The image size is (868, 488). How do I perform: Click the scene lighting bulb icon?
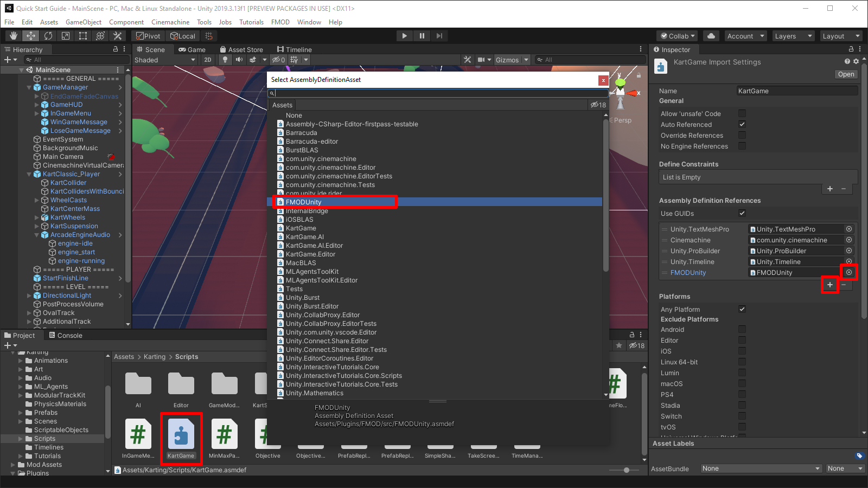click(225, 60)
